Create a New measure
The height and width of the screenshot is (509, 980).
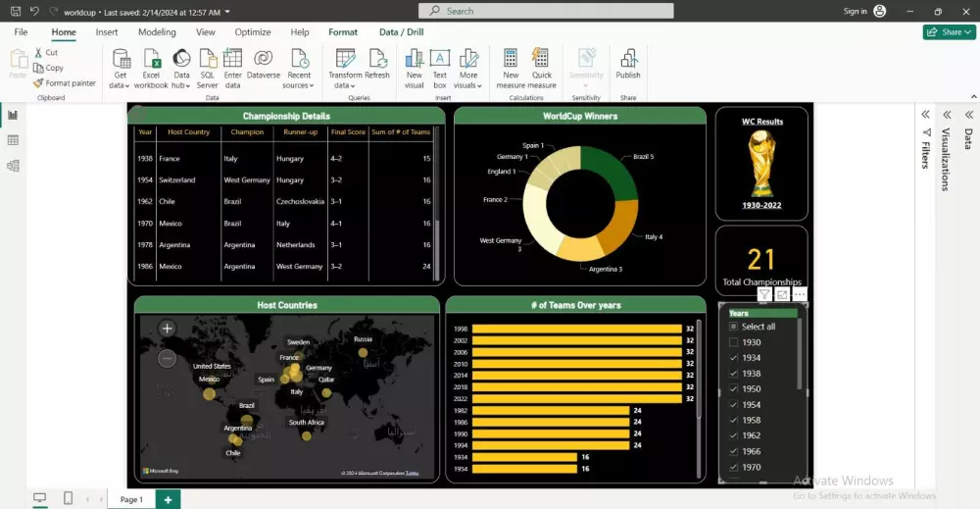click(x=511, y=69)
